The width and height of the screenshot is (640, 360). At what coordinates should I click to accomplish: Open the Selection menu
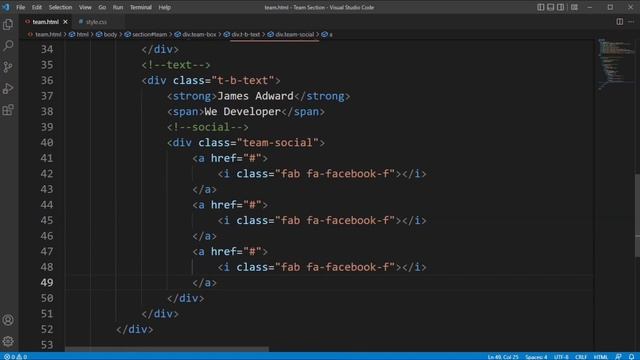(60, 7)
